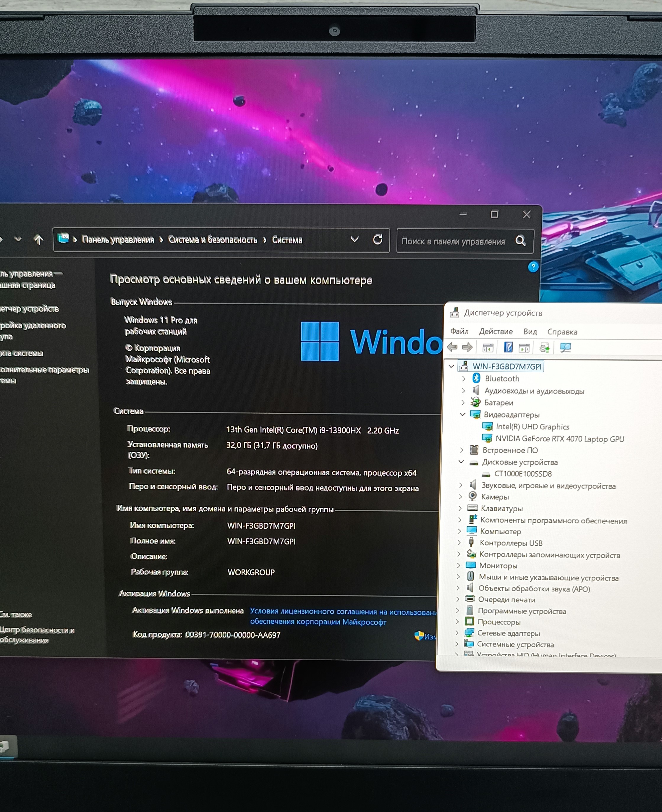Image resolution: width=662 pixels, height=812 pixels.
Task: Expand the Клавиатуры device category
Action: click(x=460, y=508)
